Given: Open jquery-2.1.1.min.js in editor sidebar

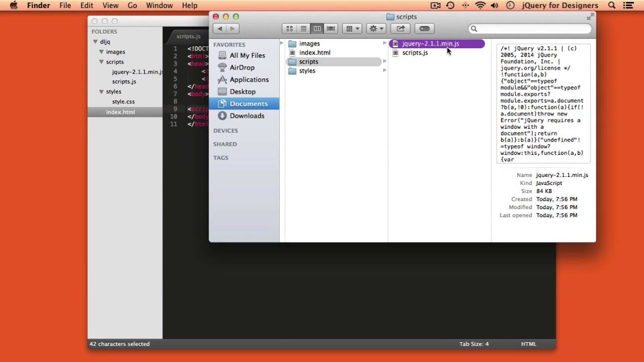Looking at the screenshot, I should click(x=137, y=72).
